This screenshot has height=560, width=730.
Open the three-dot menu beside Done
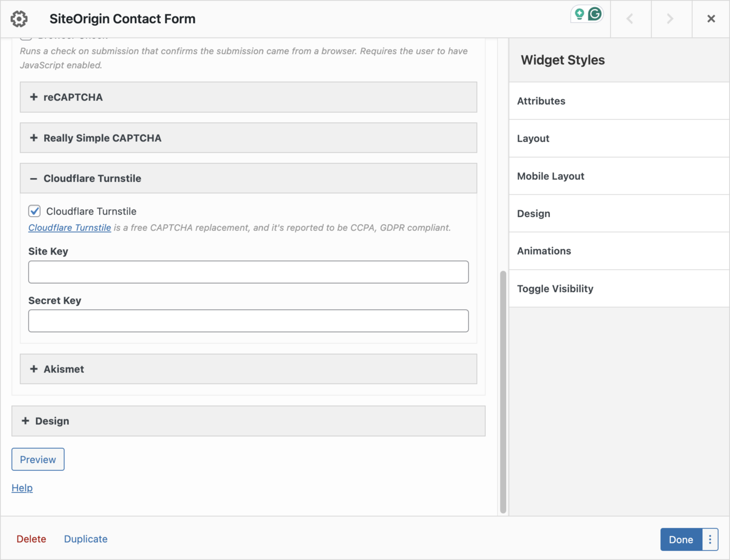click(x=710, y=539)
